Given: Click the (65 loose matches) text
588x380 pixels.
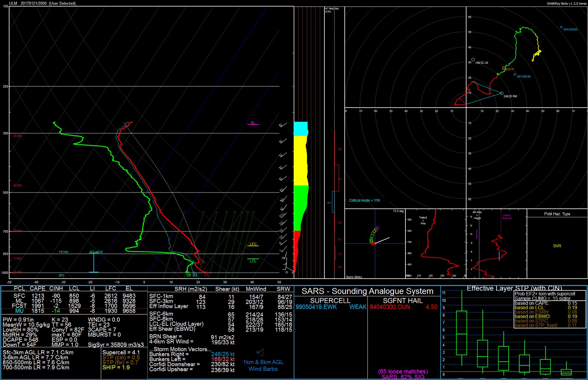Looking at the screenshot, I should tap(403, 372).
